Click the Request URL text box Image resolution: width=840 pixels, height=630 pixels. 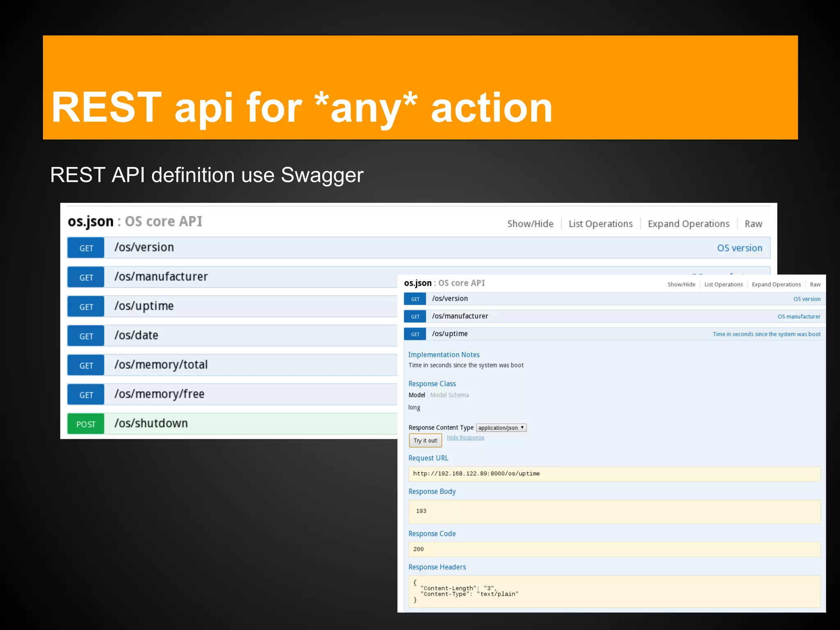[x=614, y=474]
